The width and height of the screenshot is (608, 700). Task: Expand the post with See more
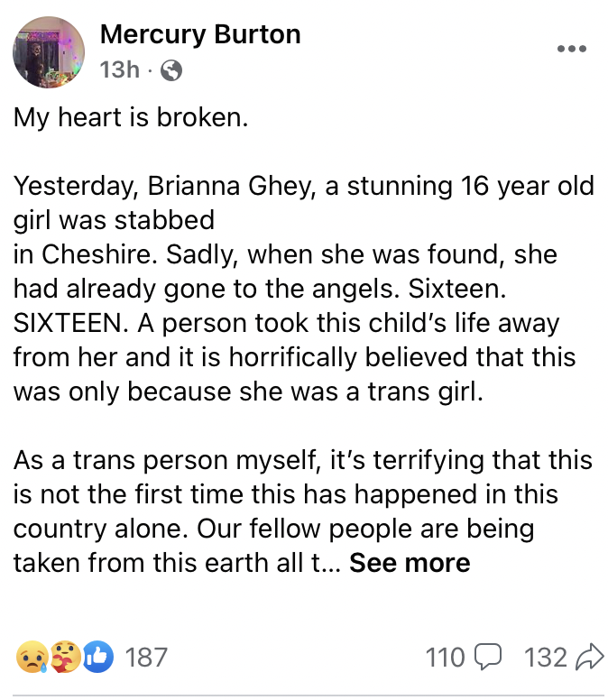pos(410,563)
